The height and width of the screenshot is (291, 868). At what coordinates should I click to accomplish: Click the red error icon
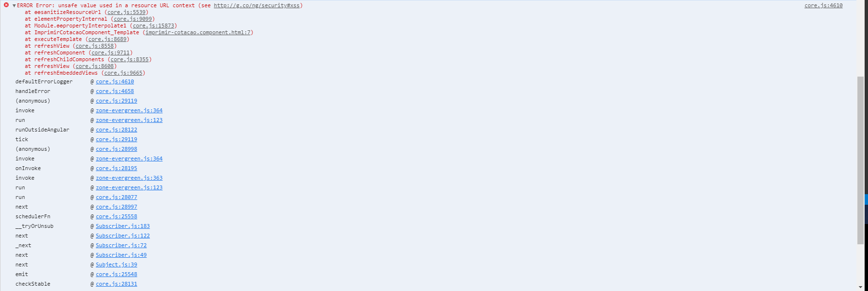(6, 5)
